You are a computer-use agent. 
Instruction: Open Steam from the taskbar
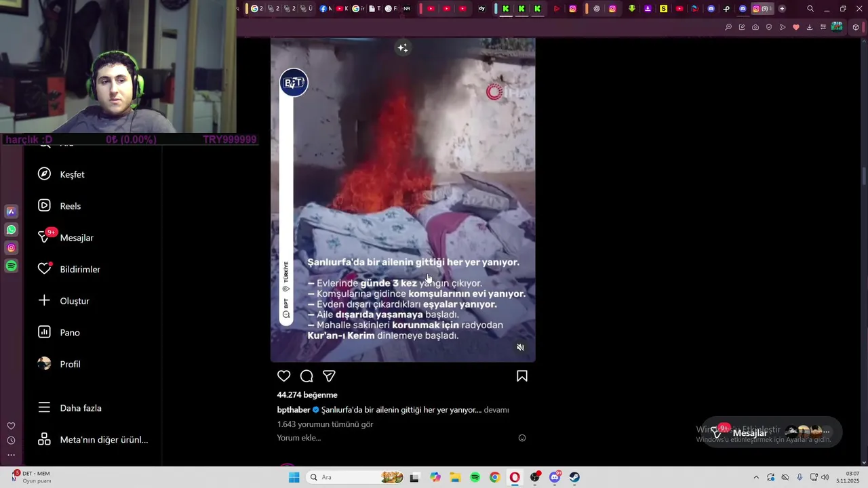pyautogui.click(x=574, y=477)
